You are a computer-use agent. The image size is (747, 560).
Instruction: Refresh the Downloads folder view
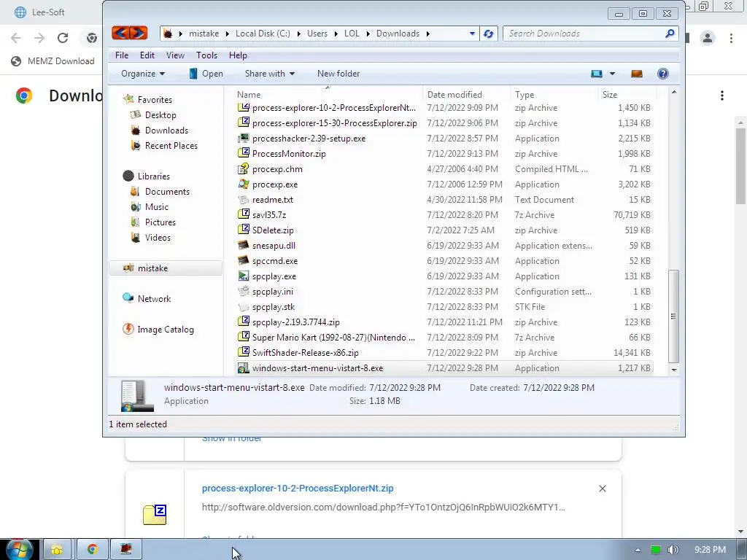pyautogui.click(x=488, y=34)
